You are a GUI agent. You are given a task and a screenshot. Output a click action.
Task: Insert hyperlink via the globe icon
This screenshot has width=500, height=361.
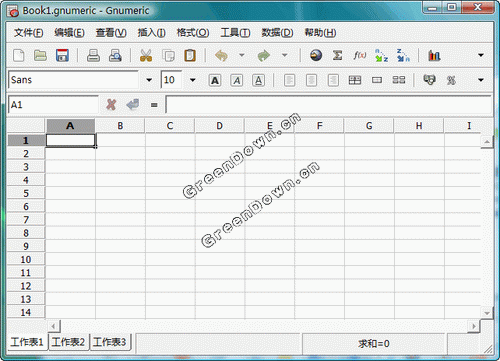pyautogui.click(x=316, y=55)
